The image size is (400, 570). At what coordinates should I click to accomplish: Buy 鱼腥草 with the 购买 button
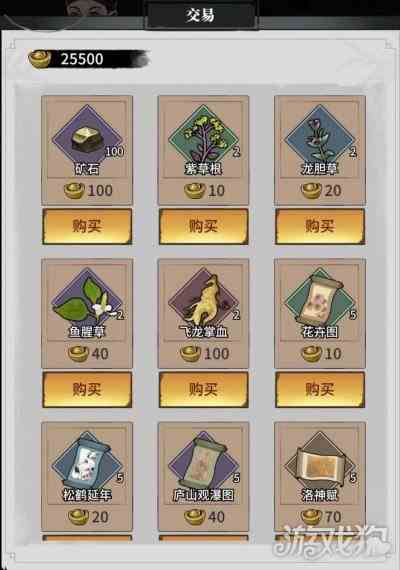(x=87, y=389)
